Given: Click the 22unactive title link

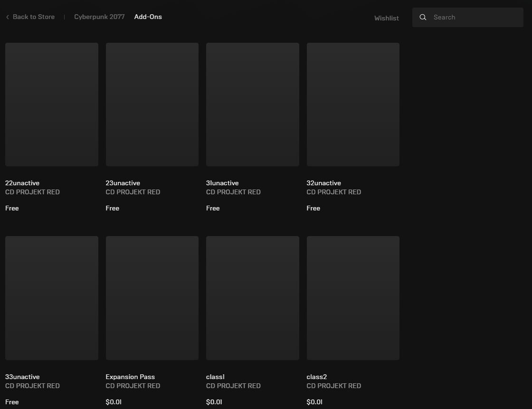Looking at the screenshot, I should (22, 183).
